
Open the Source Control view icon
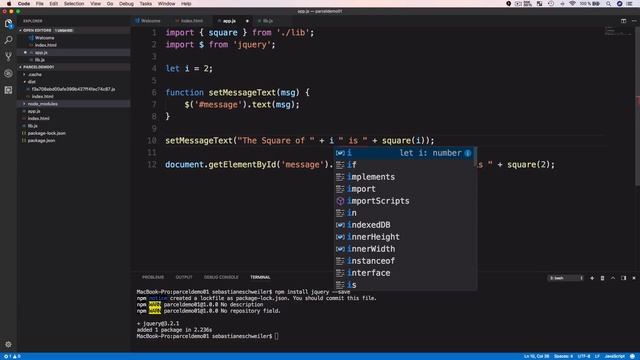click(9, 56)
